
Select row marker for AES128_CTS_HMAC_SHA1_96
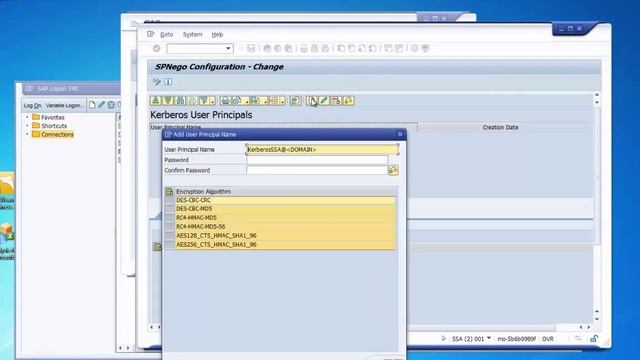pyautogui.click(x=169, y=236)
